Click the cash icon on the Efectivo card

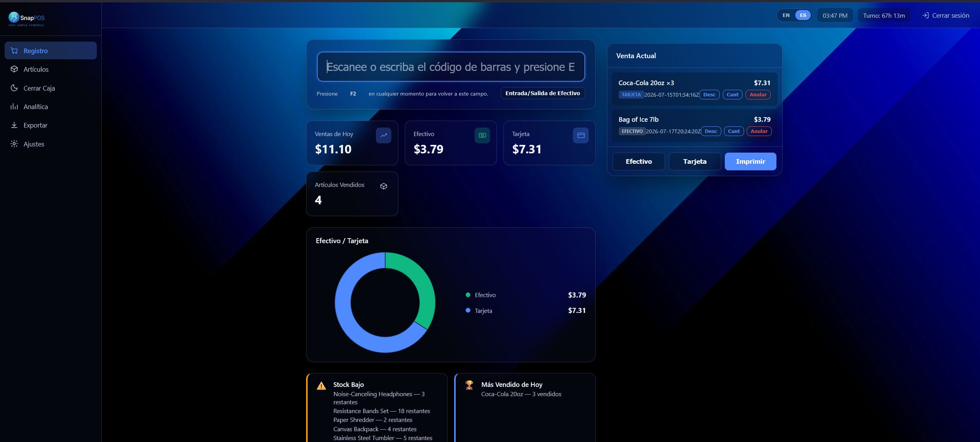[482, 135]
